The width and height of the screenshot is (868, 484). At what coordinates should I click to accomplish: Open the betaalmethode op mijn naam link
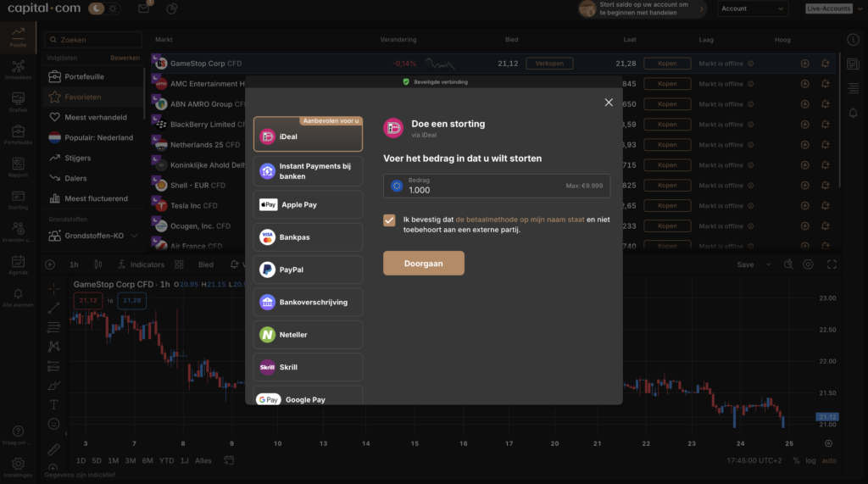(x=520, y=220)
